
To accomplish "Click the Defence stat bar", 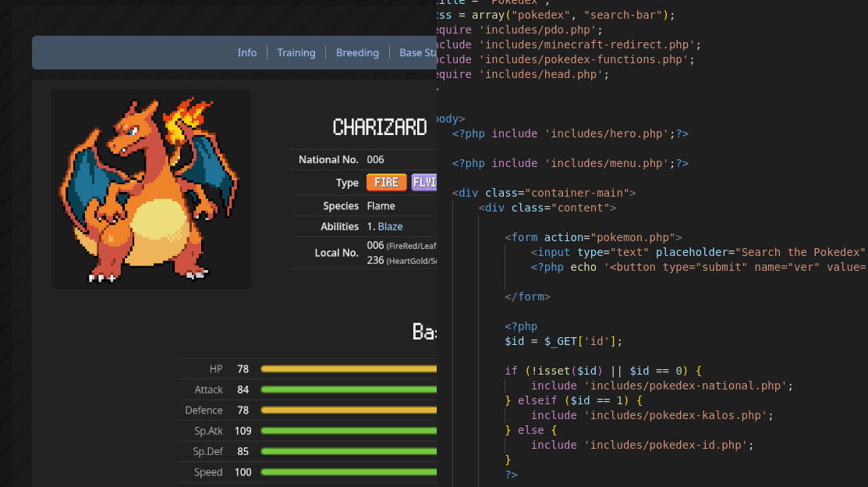I will 349,410.
